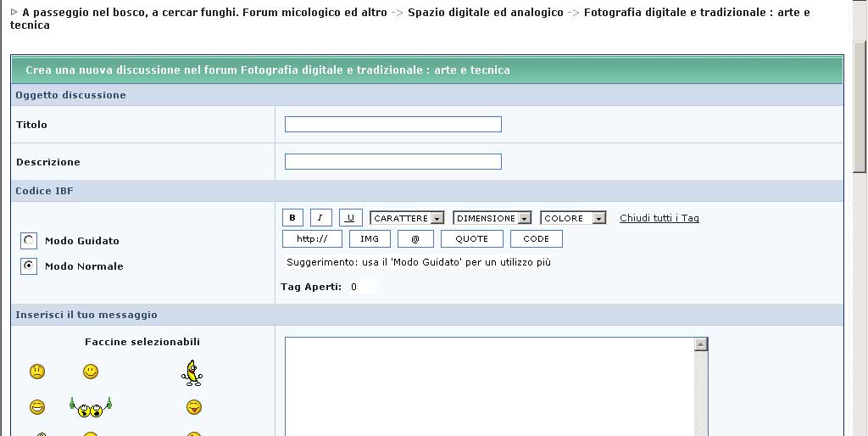Open the DIMENSIONE size dropdown
This screenshot has width=868, height=436.
coord(492,218)
